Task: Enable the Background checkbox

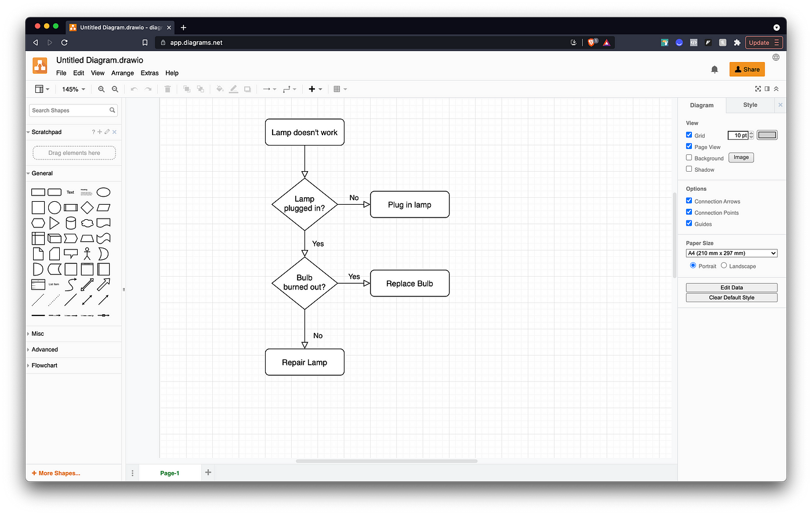Action: (x=689, y=157)
